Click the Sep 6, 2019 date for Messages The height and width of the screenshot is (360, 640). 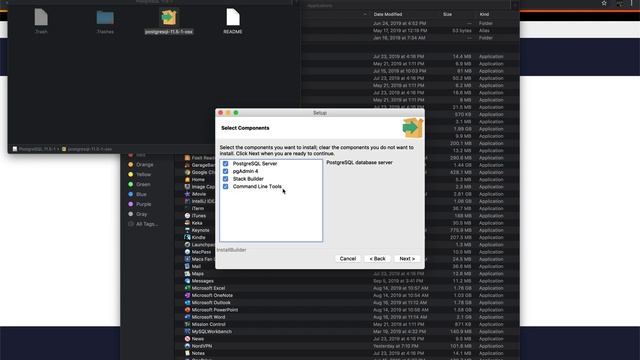point(397,281)
